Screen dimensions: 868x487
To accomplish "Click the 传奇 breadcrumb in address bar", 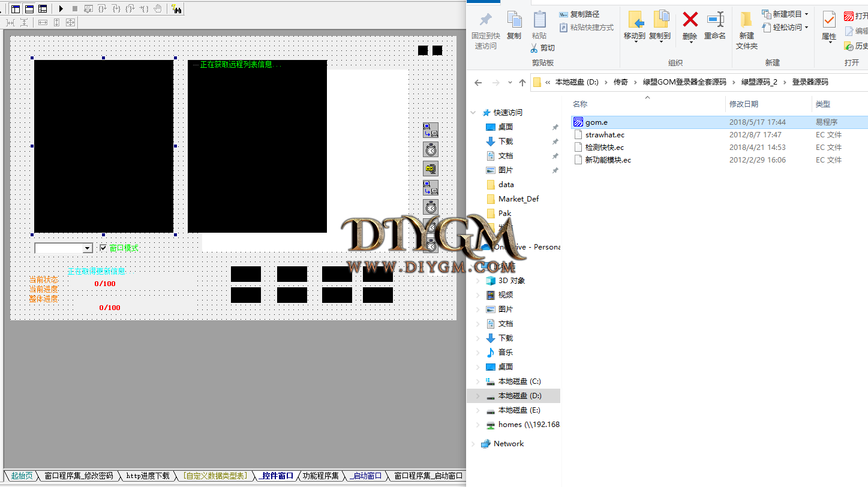I will point(620,82).
